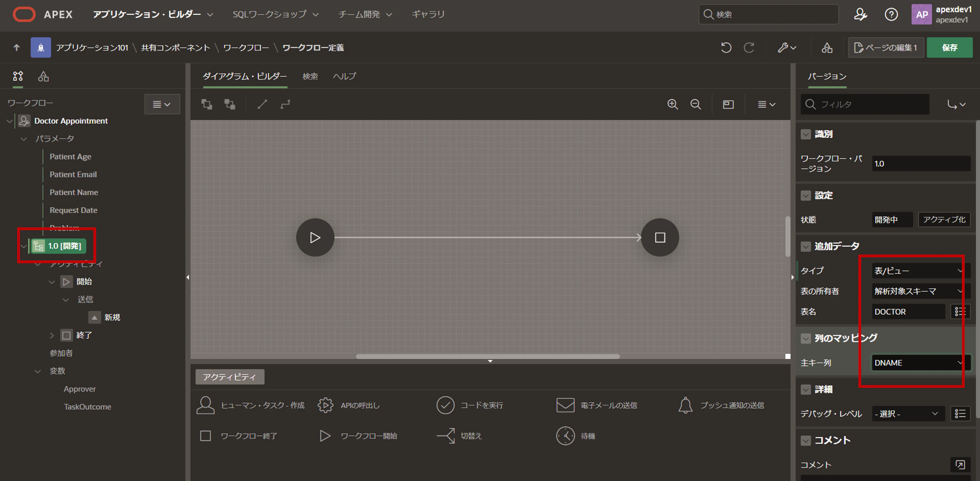Switch to the 検索 tab

[310, 77]
